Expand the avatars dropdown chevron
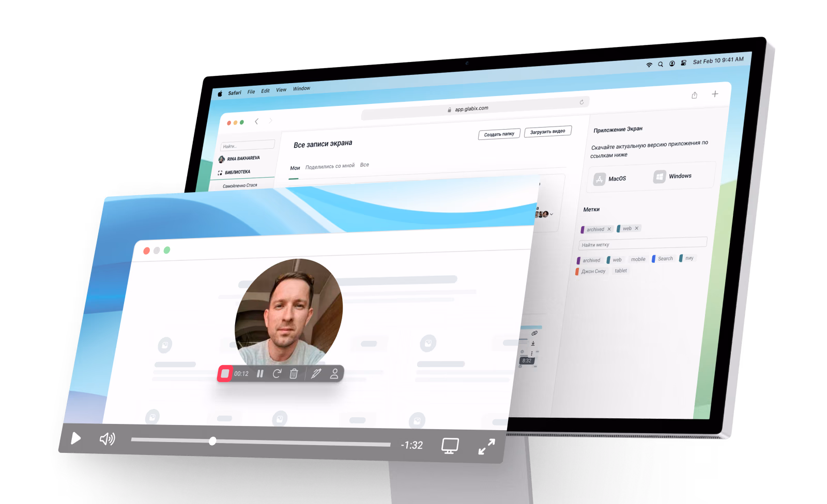 click(x=552, y=214)
